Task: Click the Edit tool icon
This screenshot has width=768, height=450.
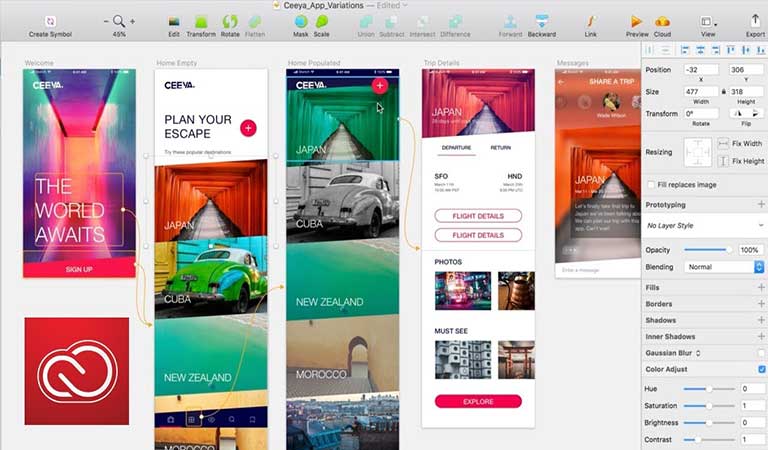Action: point(174,22)
